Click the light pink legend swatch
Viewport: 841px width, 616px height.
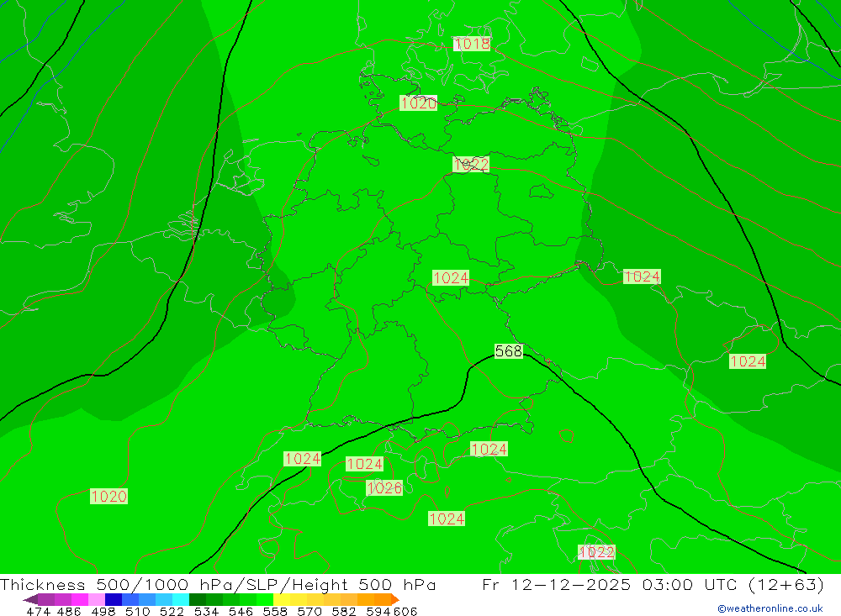tap(97, 599)
